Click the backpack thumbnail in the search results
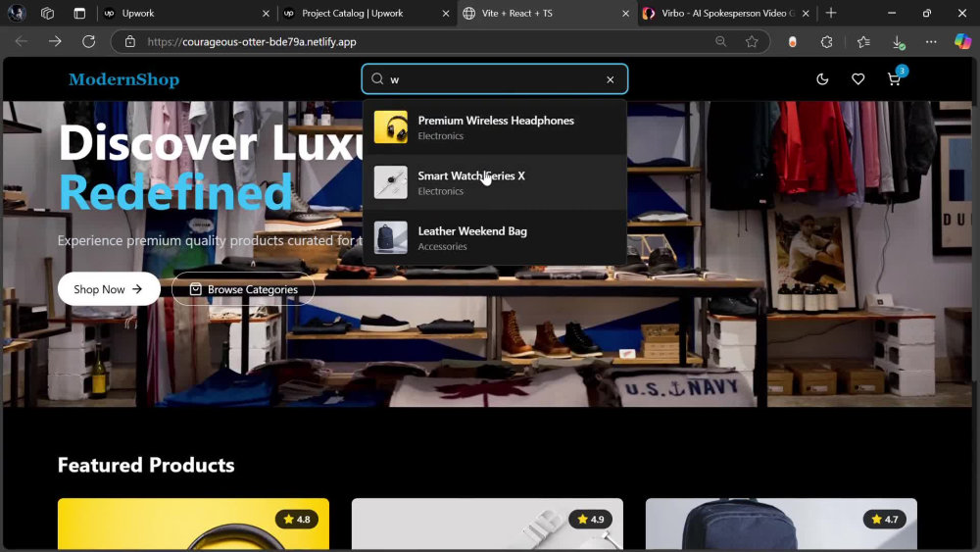Screen dimensions: 980x552 pyautogui.click(x=391, y=237)
